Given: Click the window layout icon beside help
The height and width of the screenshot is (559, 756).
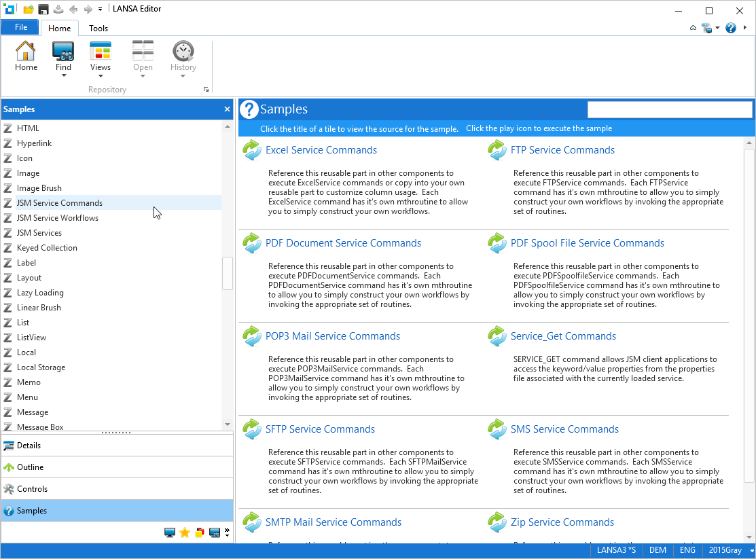Looking at the screenshot, I should [x=707, y=28].
